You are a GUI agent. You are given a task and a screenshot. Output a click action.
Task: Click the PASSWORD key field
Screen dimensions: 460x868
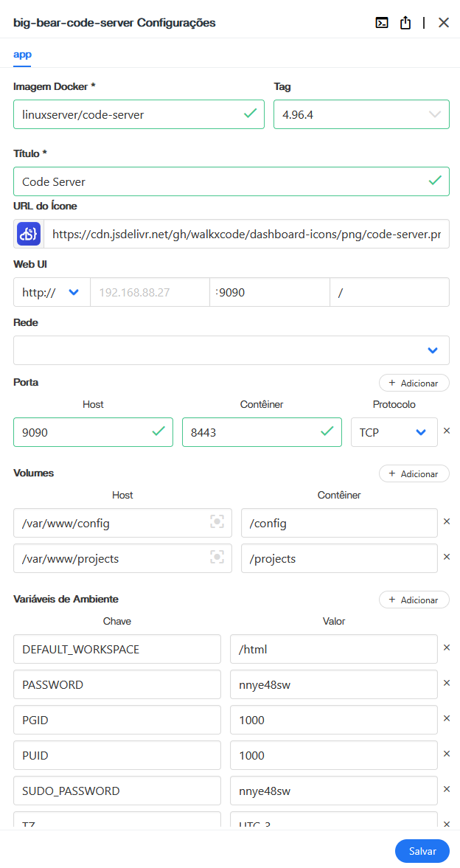[116, 684]
